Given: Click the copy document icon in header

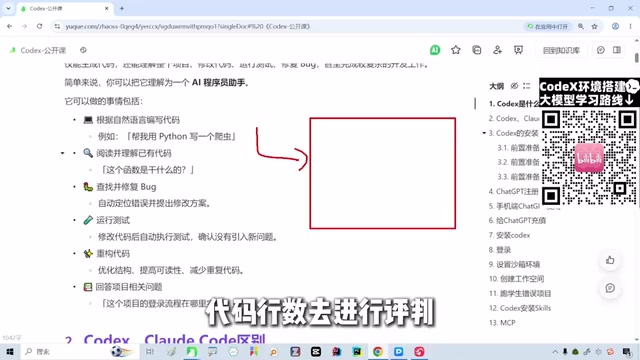Looking at the screenshot, I should point(476,50).
